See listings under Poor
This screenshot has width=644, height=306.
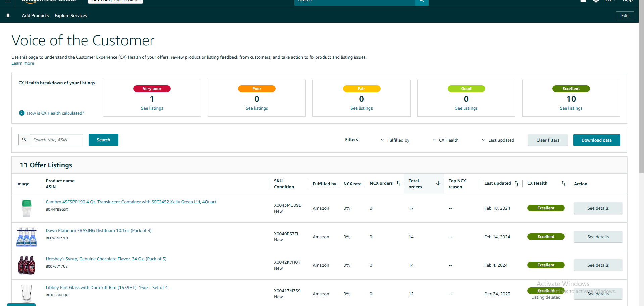pyautogui.click(x=257, y=108)
